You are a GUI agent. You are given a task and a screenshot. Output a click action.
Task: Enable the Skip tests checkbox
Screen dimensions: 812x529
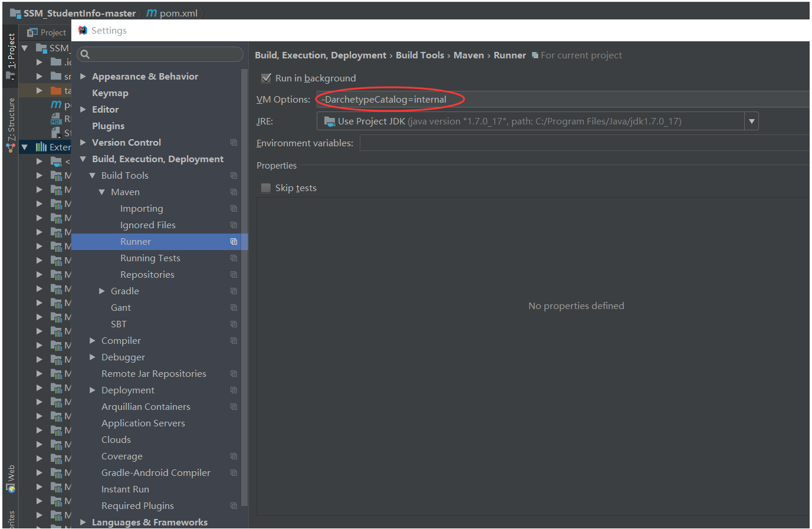click(266, 188)
